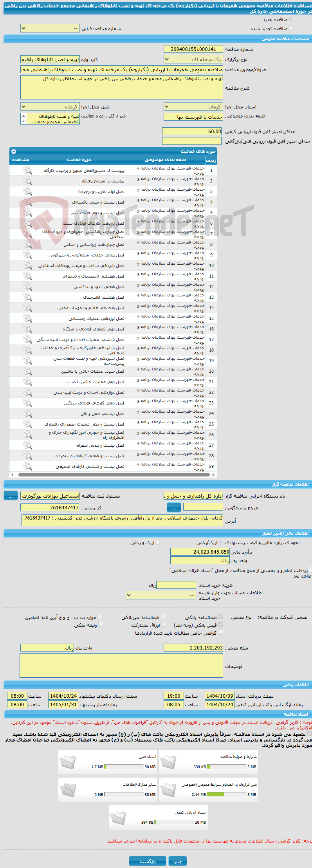Click بازگشت button

[x=147, y=861]
